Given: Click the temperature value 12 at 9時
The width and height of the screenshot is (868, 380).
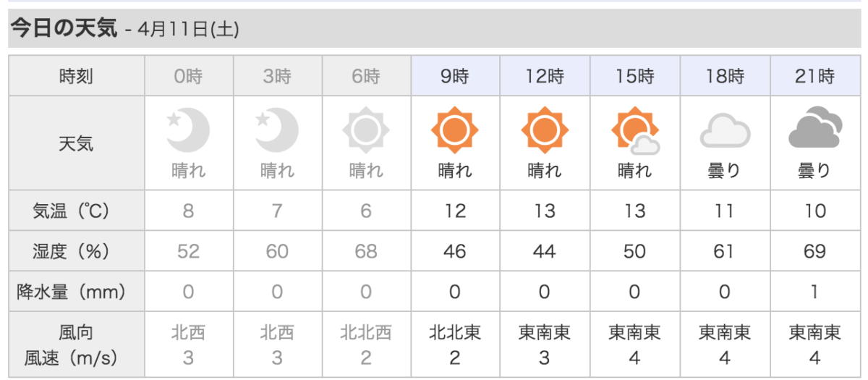Looking at the screenshot, I should (455, 211).
